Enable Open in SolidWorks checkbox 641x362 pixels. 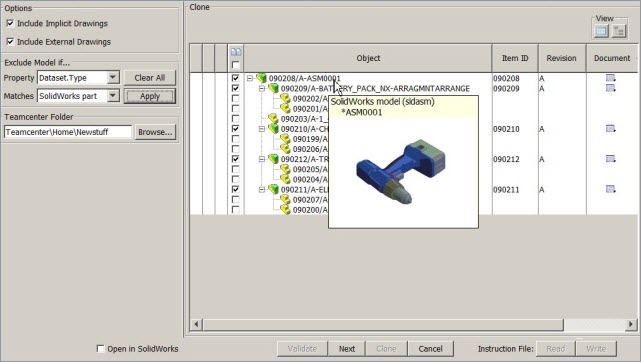tap(100, 349)
